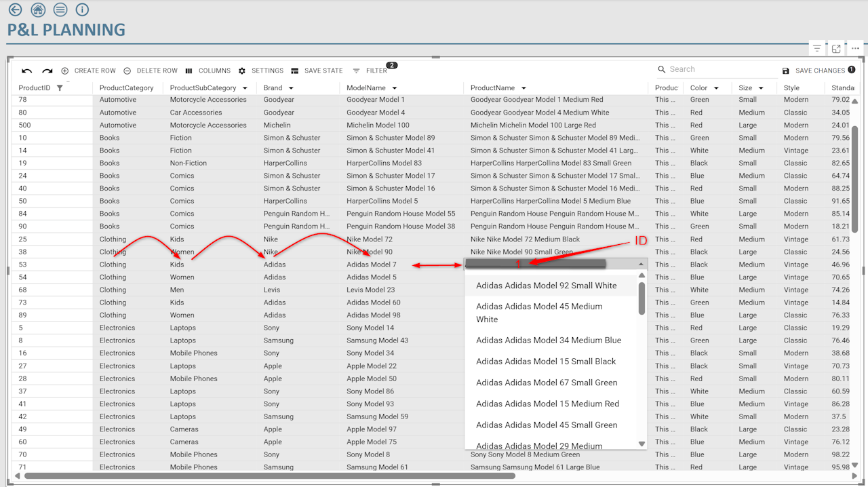Open the hamburger menu icon
The height and width of the screenshot is (487, 868).
click(60, 9)
